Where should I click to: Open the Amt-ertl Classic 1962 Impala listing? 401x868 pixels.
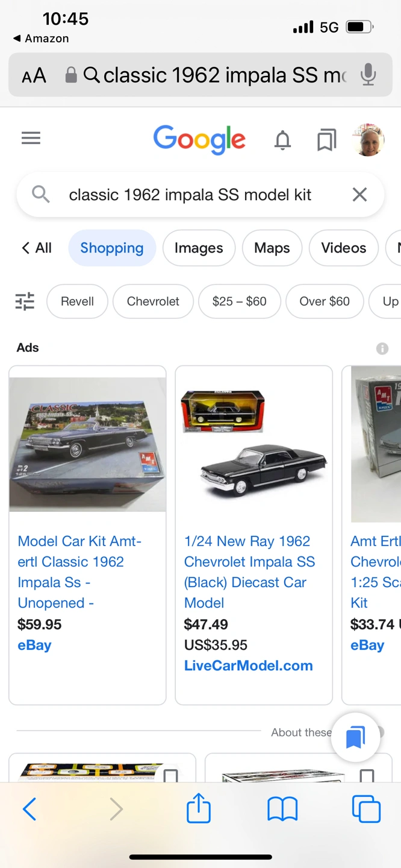coord(79,571)
